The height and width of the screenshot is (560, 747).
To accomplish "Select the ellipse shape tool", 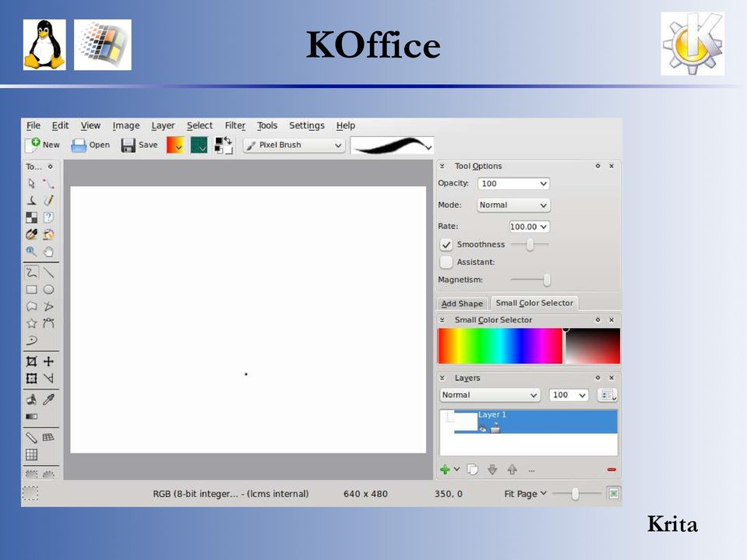I will (48, 290).
